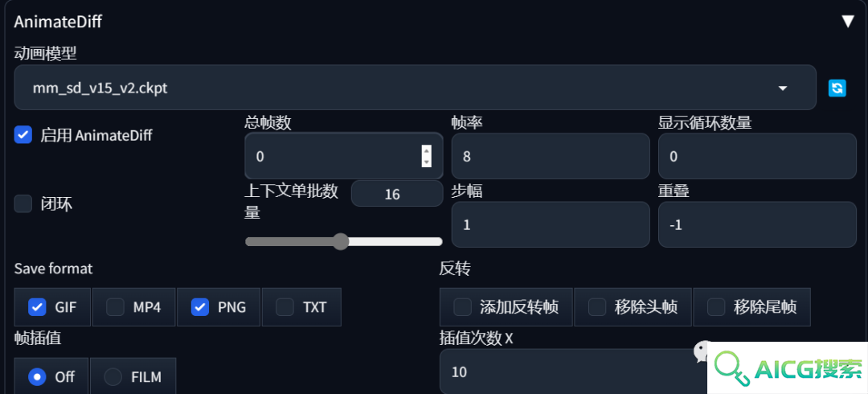Open the mm_sd_v15_v2.ckpt model dropdown
868x394 pixels.
coord(416,88)
